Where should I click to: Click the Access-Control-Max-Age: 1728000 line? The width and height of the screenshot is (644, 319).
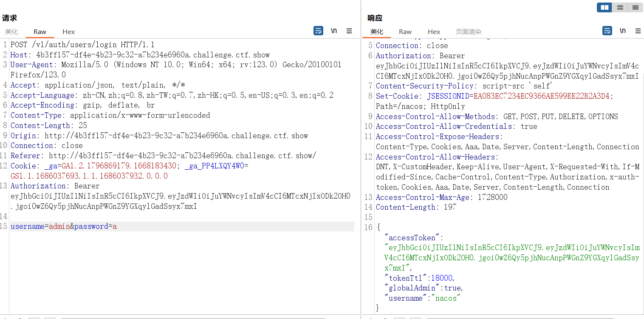pyautogui.click(x=442, y=197)
